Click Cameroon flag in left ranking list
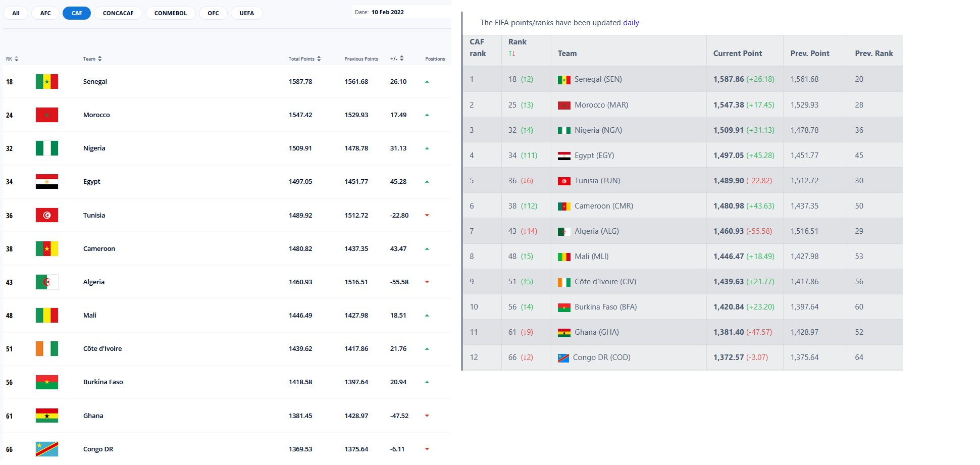980x465 pixels. (47, 248)
